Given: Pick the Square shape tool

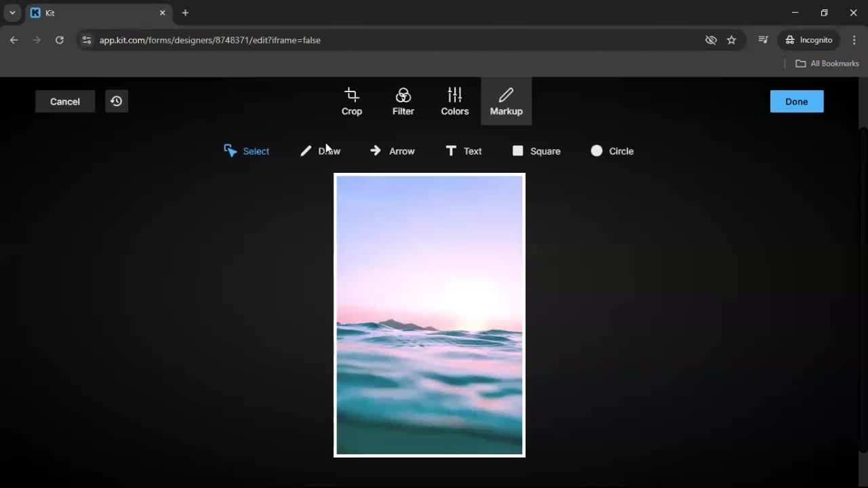Looking at the screenshot, I should click(536, 151).
